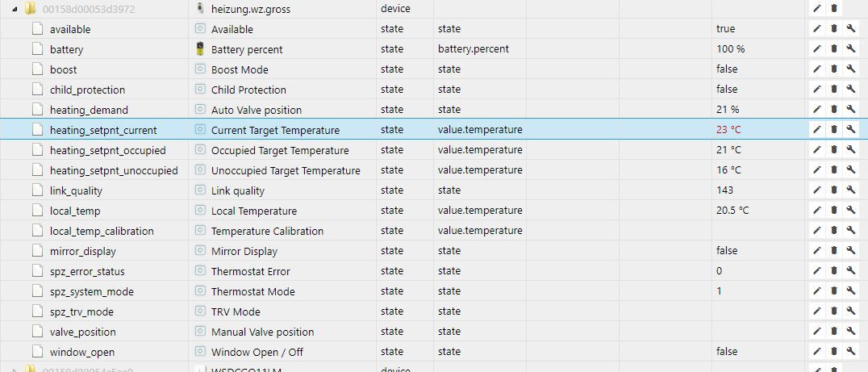This screenshot has width=868, height=372.
Task: Collapse the 00158d00053d3972 device folder
Action: [15, 9]
